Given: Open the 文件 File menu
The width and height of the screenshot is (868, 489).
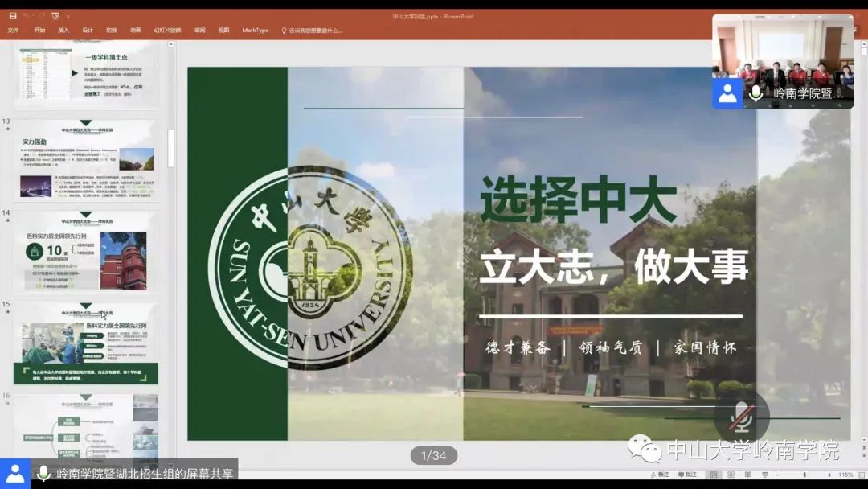Looking at the screenshot, I should (13, 30).
